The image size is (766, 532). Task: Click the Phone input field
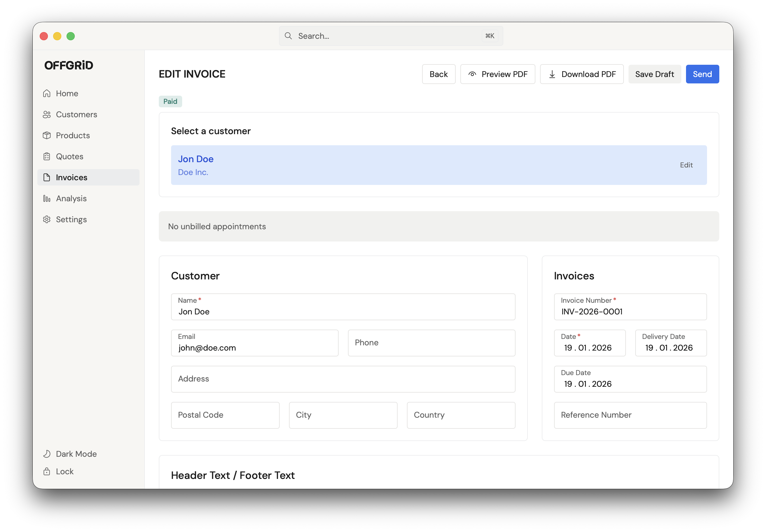pyautogui.click(x=431, y=343)
